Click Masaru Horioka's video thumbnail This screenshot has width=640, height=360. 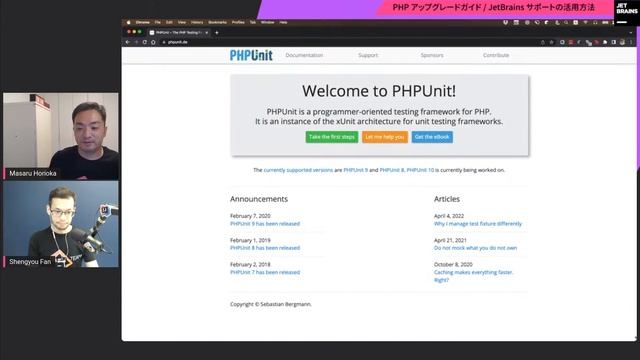61,136
